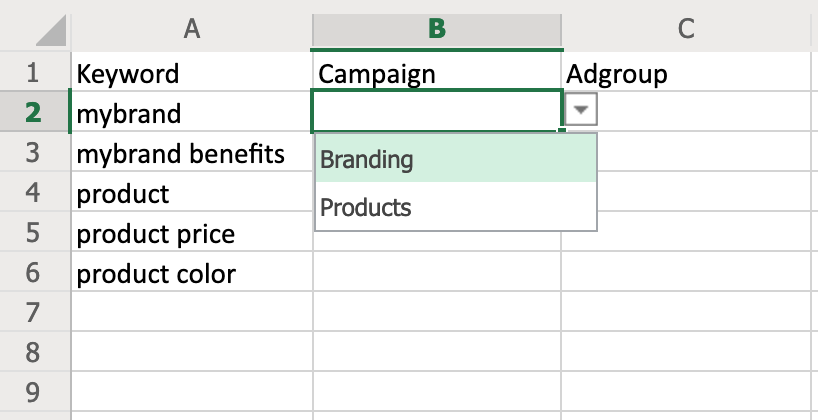Select column A header
This screenshot has width=818, height=420.
tap(192, 29)
